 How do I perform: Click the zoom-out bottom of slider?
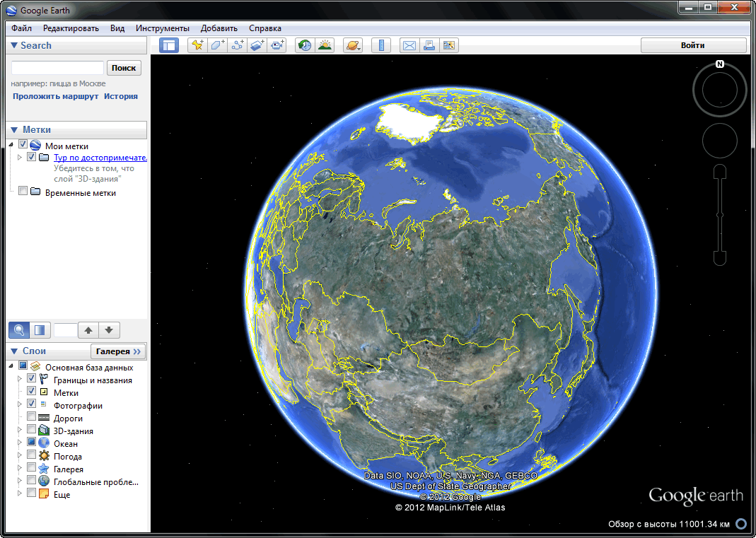pos(720,259)
